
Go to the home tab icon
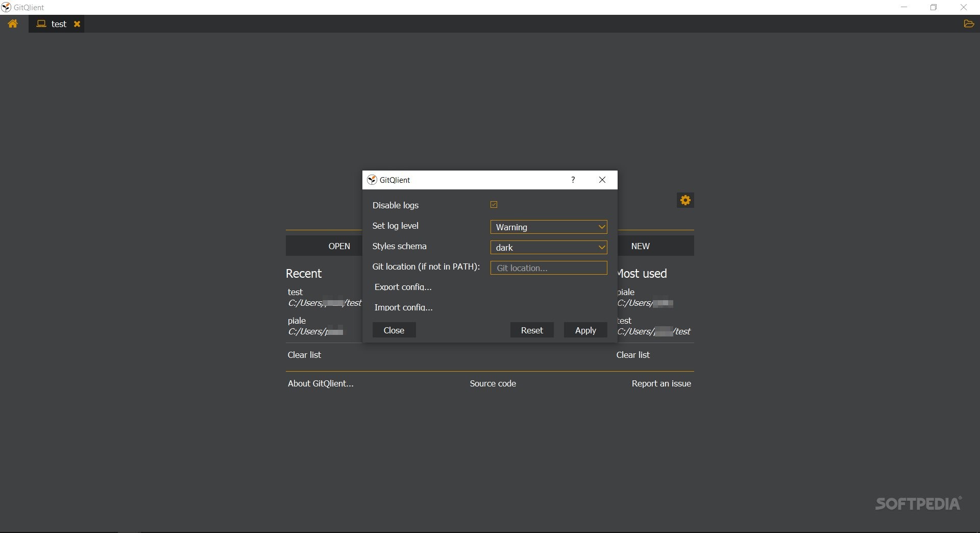(x=13, y=23)
